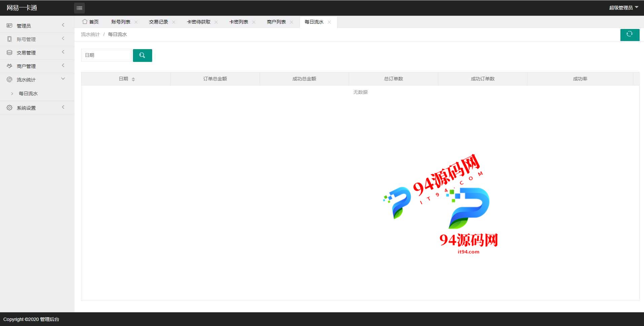Click the 交易管理 database icon
The height and width of the screenshot is (326, 644).
[9, 52]
